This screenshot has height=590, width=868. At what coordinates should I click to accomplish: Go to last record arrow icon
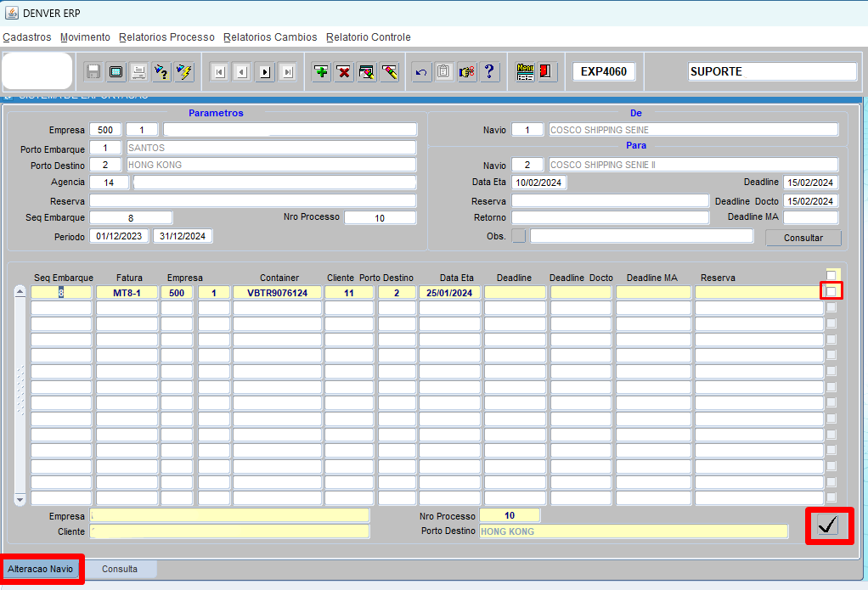tap(287, 72)
